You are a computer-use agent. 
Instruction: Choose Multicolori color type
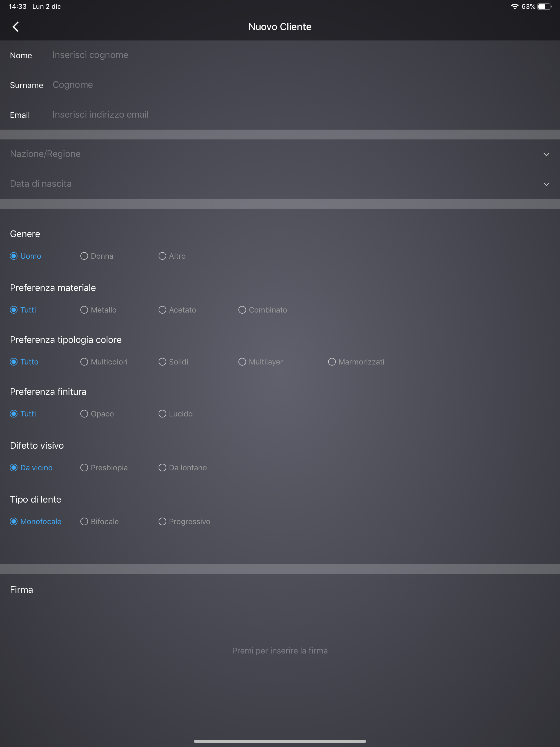[x=84, y=362]
